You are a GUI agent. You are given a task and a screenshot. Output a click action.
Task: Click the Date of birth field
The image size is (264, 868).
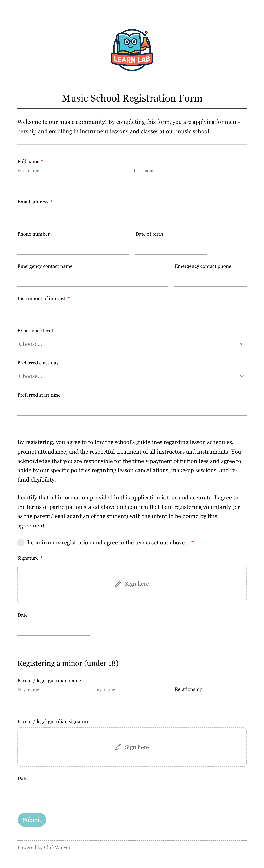[x=171, y=247]
